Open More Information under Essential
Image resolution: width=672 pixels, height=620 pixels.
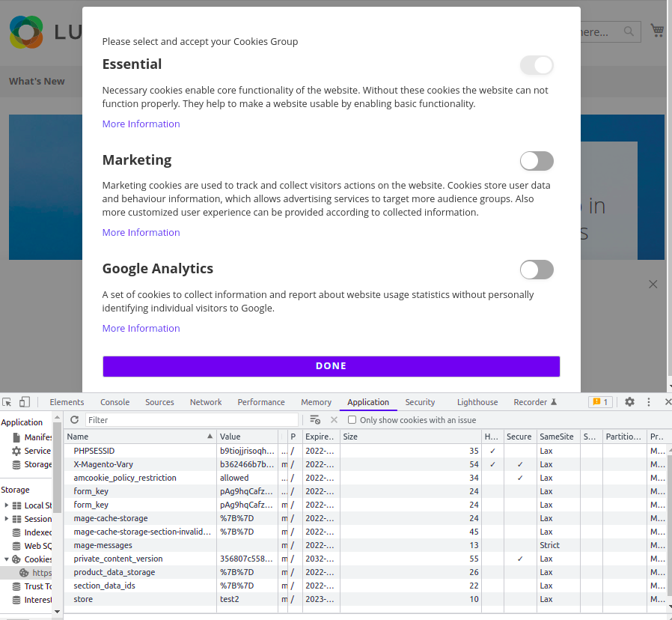[141, 124]
